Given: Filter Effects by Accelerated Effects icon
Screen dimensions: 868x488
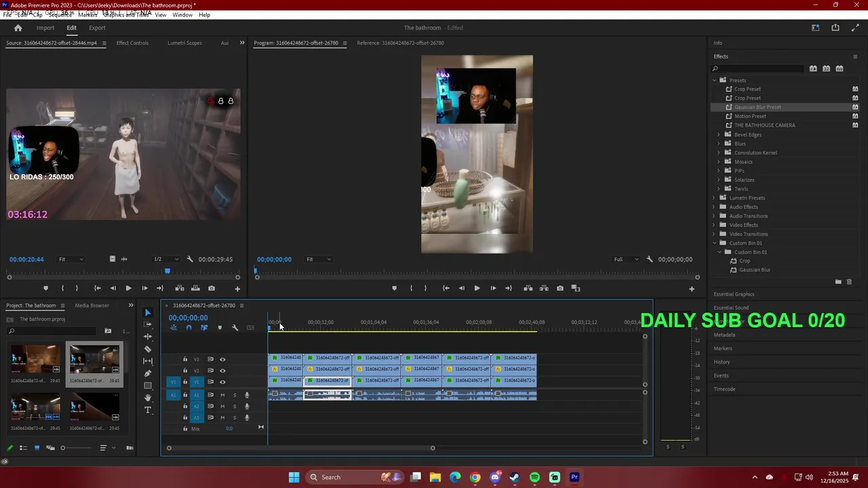Looking at the screenshot, I should pos(813,68).
